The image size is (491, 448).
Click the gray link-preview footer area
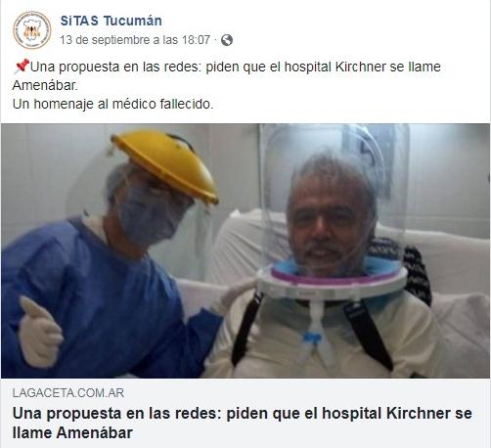(x=245, y=413)
